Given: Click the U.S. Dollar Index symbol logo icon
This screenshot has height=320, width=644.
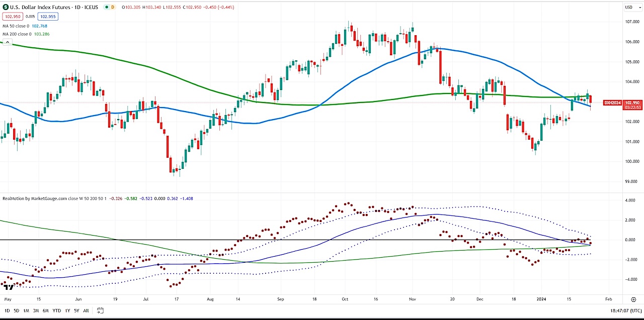Looking at the screenshot, I should [5, 7].
